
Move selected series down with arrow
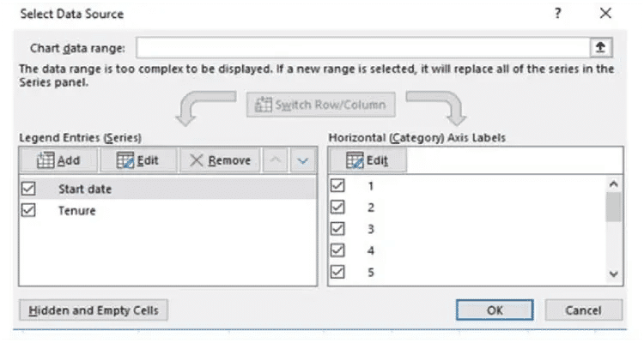coord(303,160)
